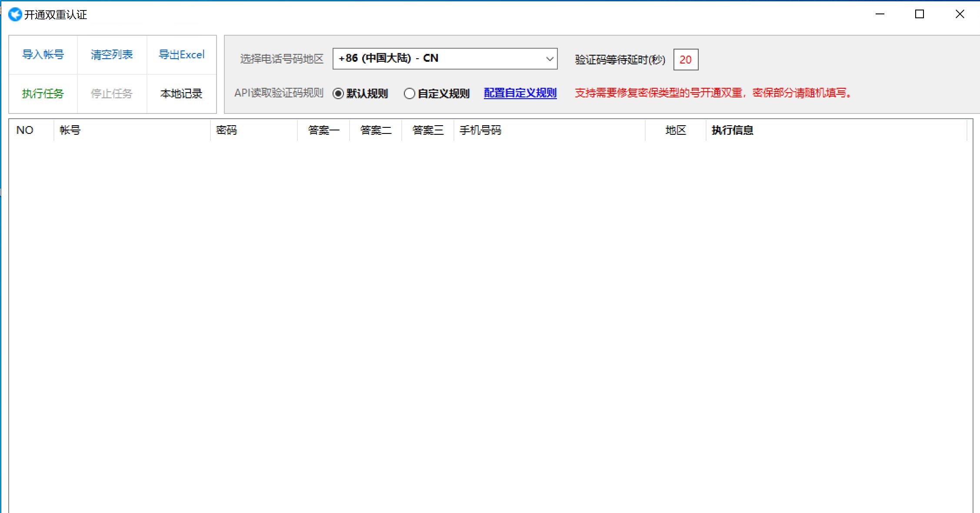
Task: Click the red notice text 支持需要修复密保类型
Action: pos(713,93)
